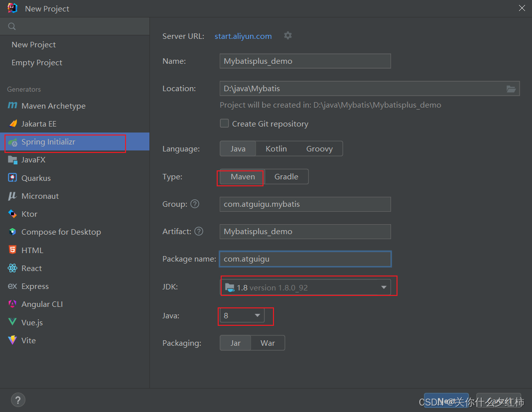Click the Cancel button
532x412 pixels.
pyautogui.click(x=499, y=402)
